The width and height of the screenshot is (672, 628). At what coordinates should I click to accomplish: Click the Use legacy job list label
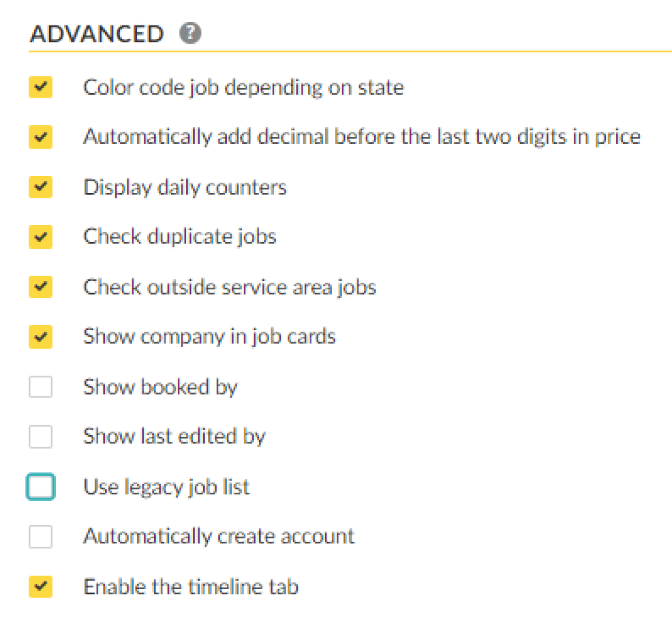166,487
